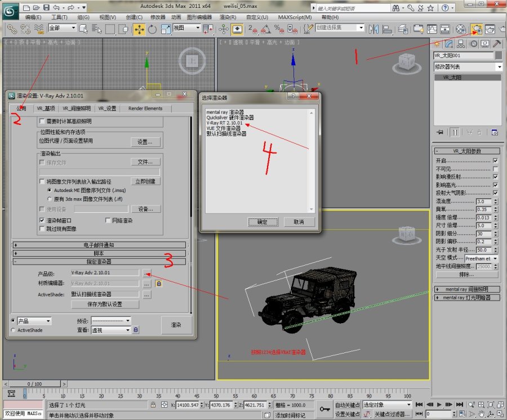This screenshot has width=507, height=420.
Task: Expand the '电子邮件通知' rollout
Action: pyautogui.click(x=99, y=245)
